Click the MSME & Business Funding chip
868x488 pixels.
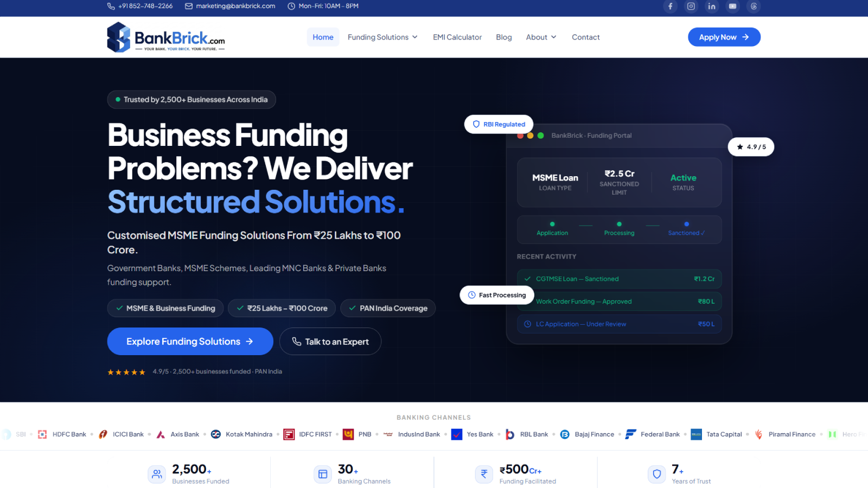pyautogui.click(x=165, y=308)
